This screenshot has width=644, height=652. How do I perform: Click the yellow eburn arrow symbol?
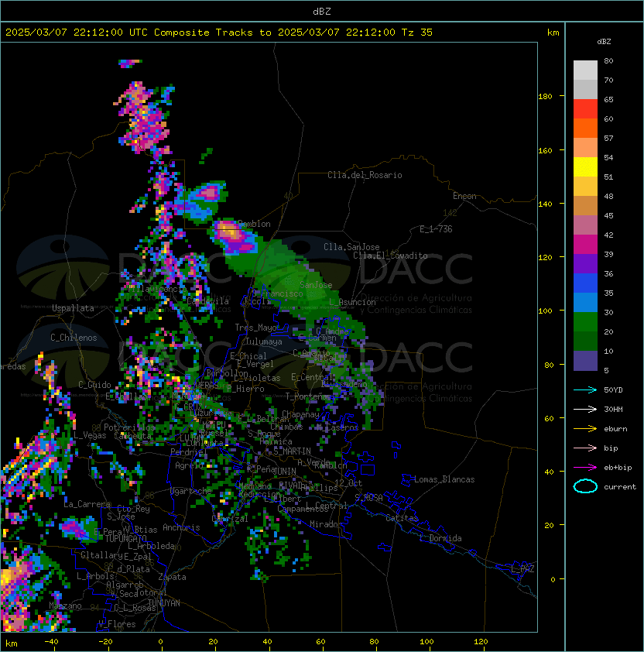(585, 429)
